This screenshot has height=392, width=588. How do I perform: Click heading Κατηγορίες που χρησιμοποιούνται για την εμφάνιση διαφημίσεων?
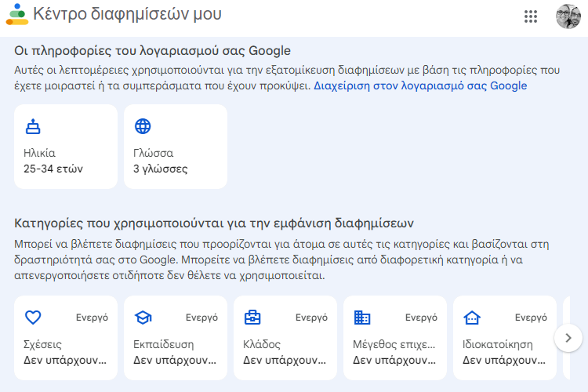click(x=214, y=223)
